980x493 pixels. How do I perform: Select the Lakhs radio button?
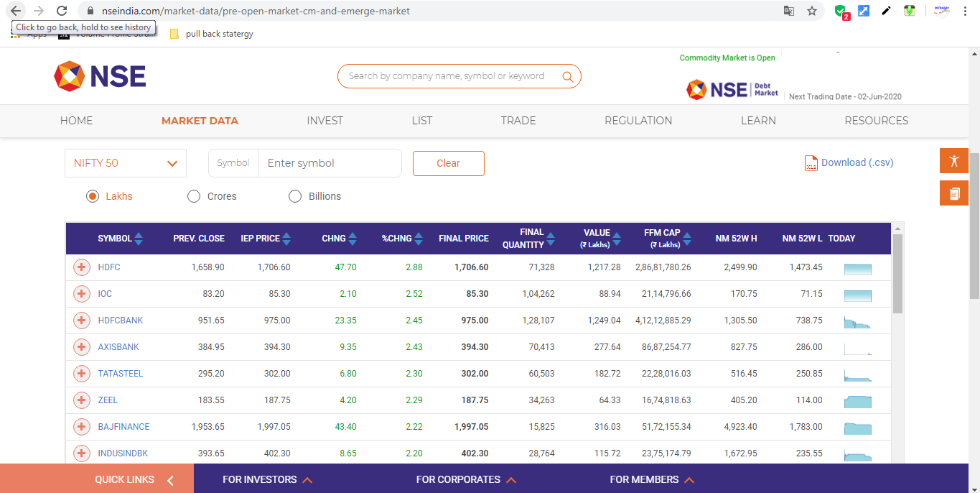pos(93,196)
